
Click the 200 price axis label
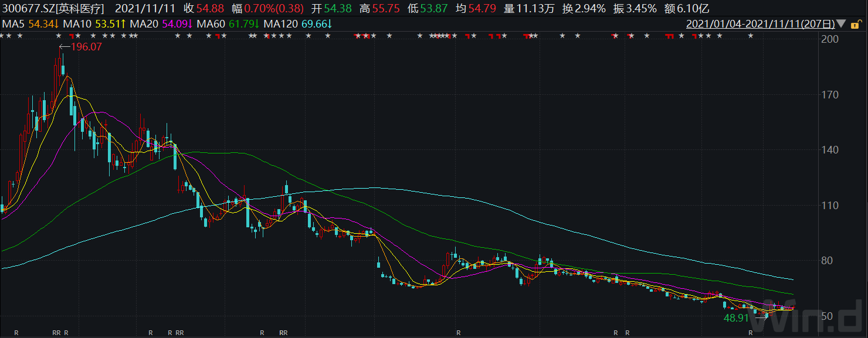pos(830,39)
